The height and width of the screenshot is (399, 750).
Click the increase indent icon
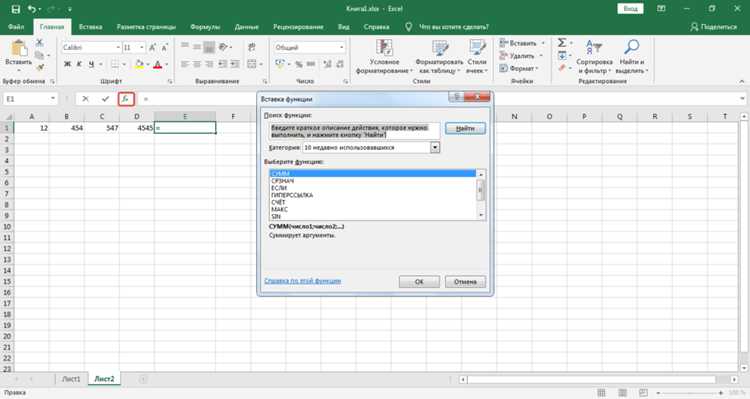[235, 64]
